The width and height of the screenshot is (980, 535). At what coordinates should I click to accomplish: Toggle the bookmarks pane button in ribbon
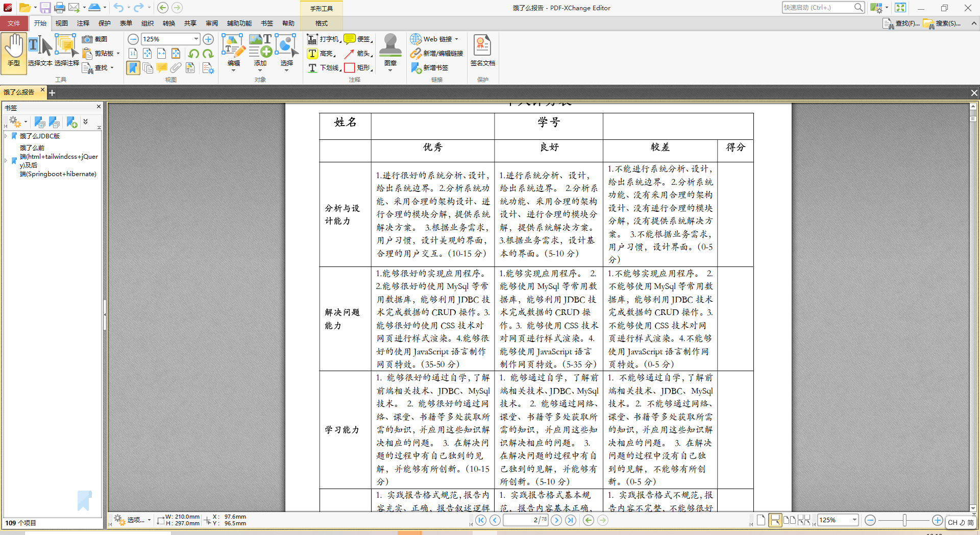point(133,68)
